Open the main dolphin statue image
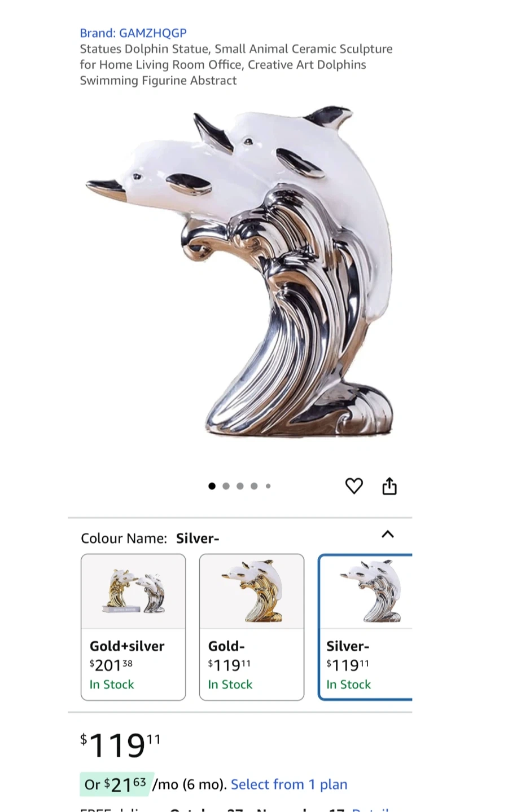 (240, 271)
